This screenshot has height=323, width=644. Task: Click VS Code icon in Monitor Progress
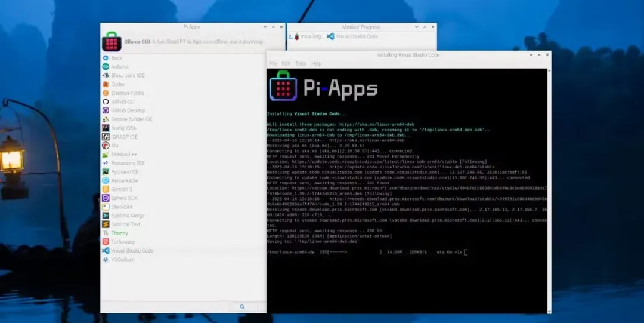click(x=330, y=36)
